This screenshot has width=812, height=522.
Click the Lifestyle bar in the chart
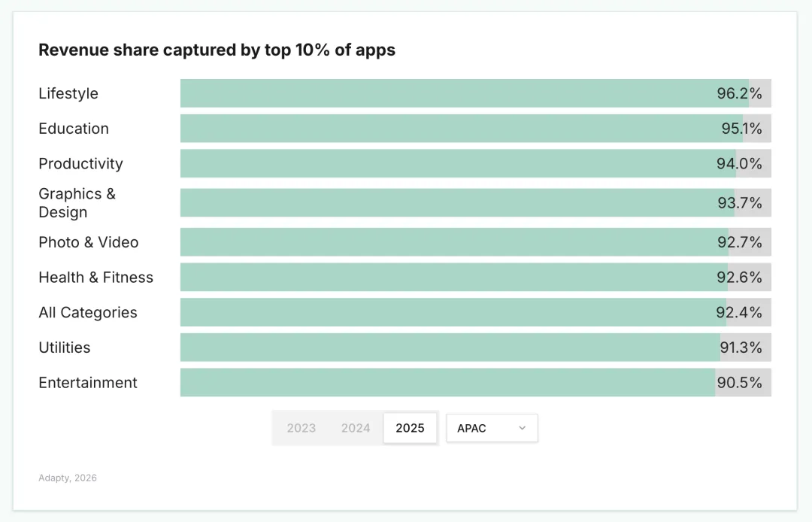(x=451, y=93)
